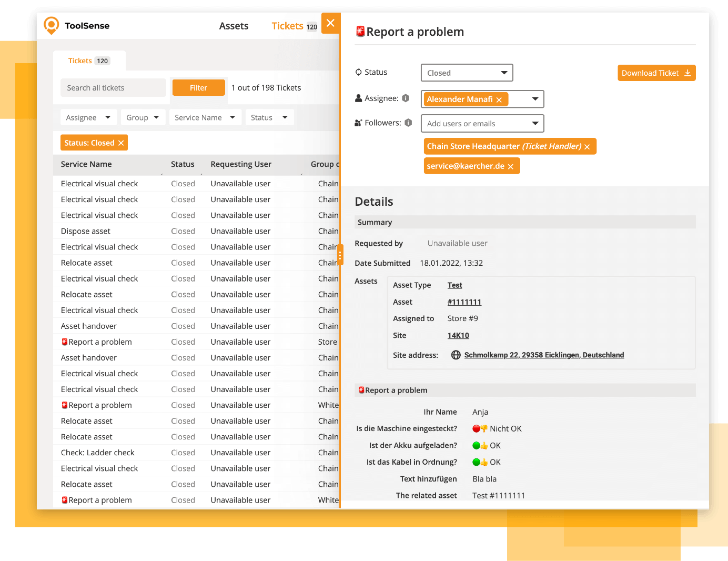Click the status refresh icon next to Status
The height and width of the screenshot is (561, 728).
click(358, 72)
